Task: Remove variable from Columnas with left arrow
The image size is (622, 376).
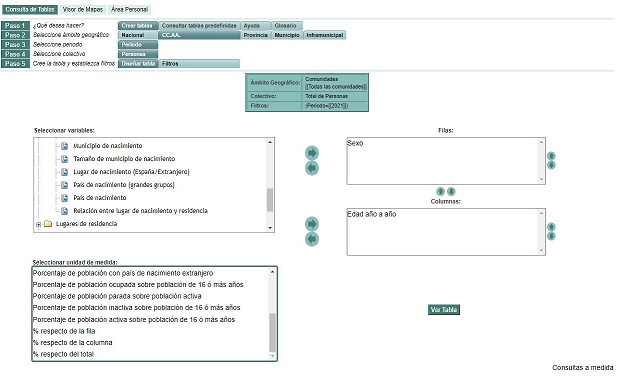Action: [312, 239]
